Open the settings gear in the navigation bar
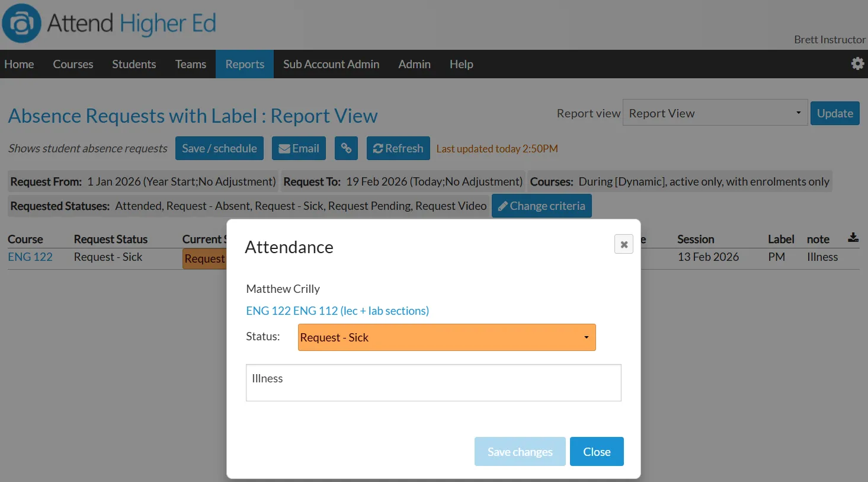 tap(857, 63)
